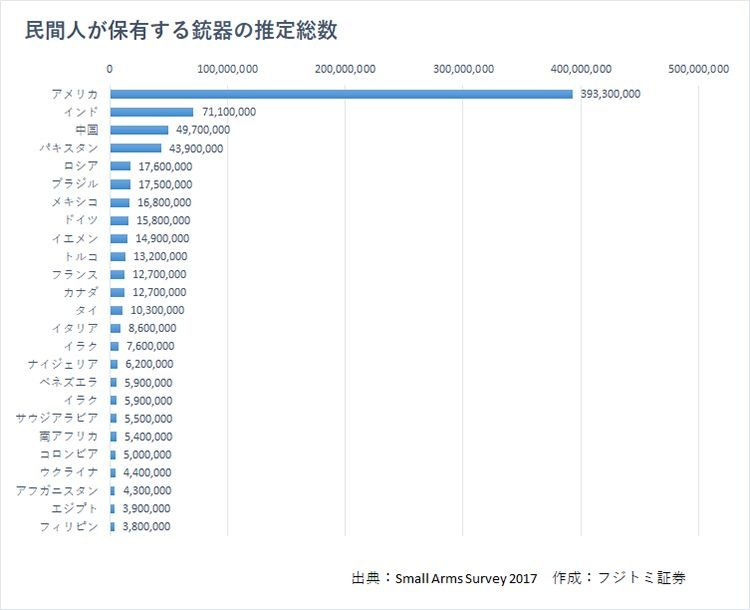Select the トルコ value 13,200,000

tap(160, 256)
